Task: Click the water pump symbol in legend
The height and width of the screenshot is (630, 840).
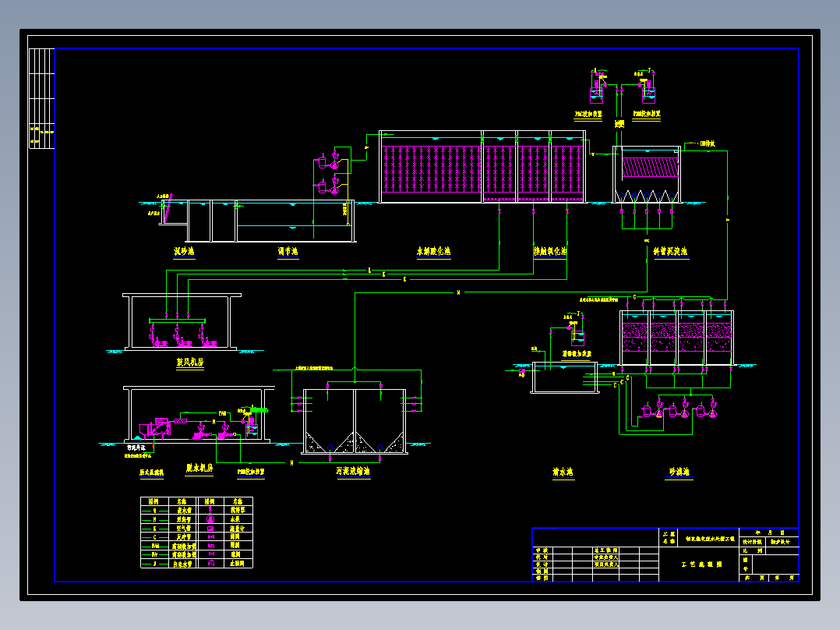Action: pos(210,519)
